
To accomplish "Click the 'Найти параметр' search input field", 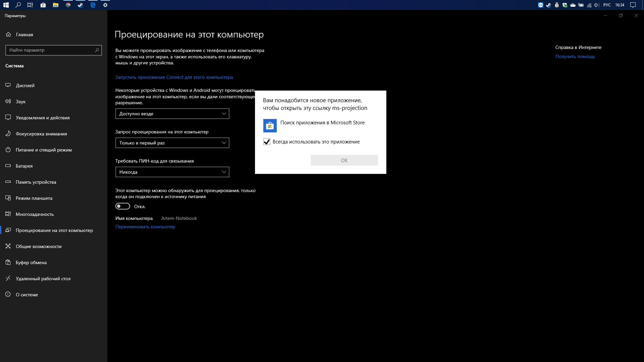I will tap(53, 50).
